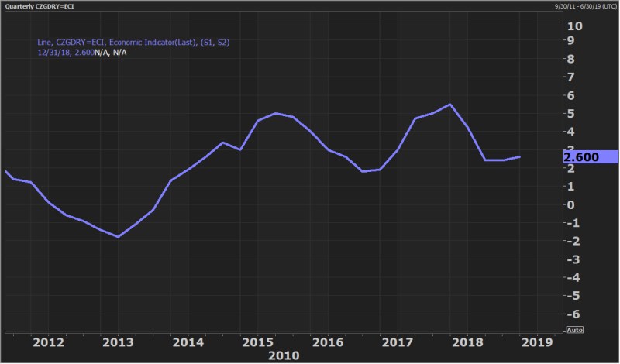Select the 2014 time axis label

click(x=188, y=341)
